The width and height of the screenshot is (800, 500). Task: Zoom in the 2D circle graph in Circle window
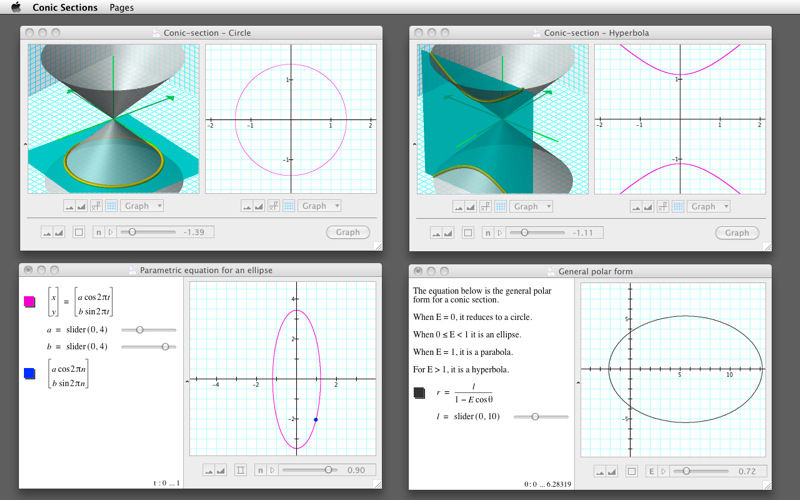point(259,206)
